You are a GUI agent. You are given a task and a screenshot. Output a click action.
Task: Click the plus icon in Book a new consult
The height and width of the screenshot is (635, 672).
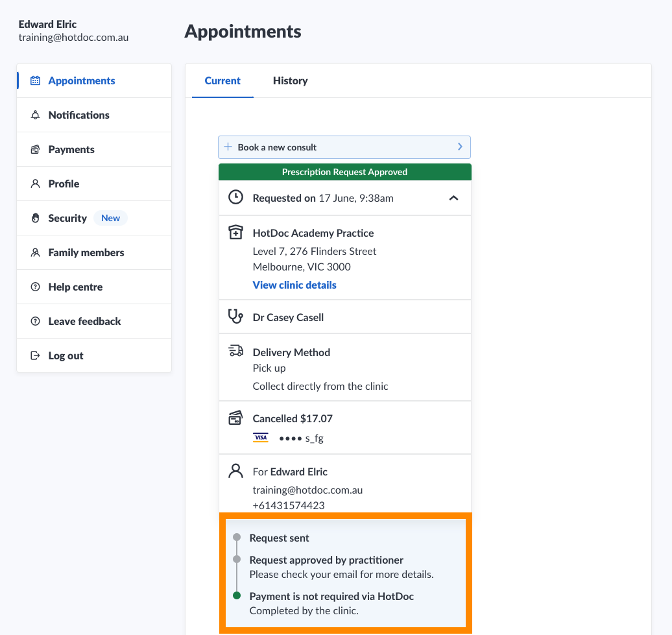228,147
